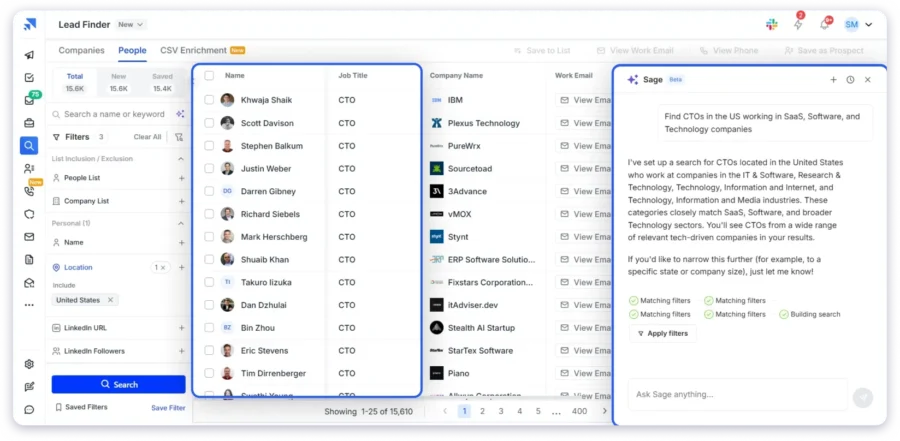Expand the LinkedIn Followers filter
Screen dimensions: 900x441
click(181, 351)
